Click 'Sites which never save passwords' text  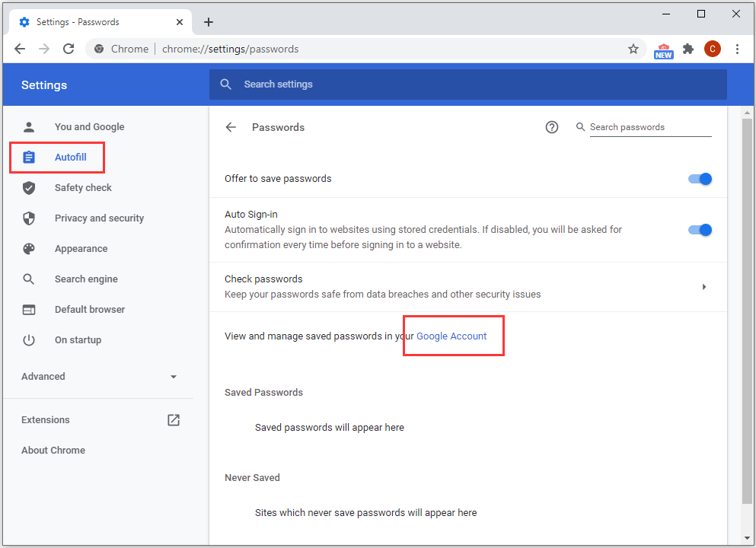(x=365, y=513)
